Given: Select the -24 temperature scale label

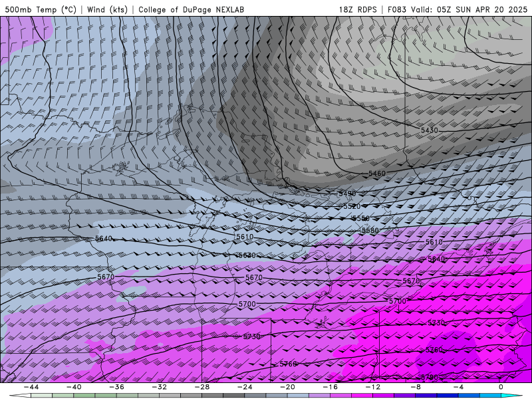Looking at the screenshot, I should (x=245, y=387).
